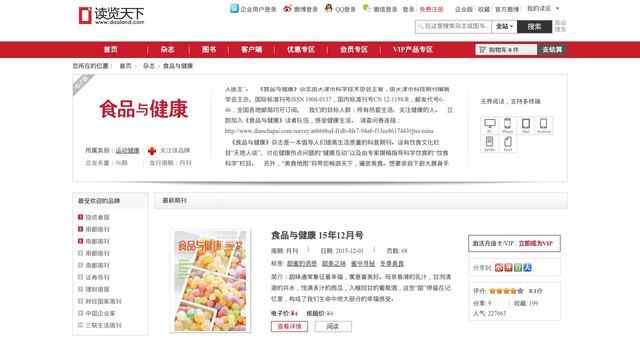
Task: Share via second red share icon
Action: pyautogui.click(x=508, y=268)
